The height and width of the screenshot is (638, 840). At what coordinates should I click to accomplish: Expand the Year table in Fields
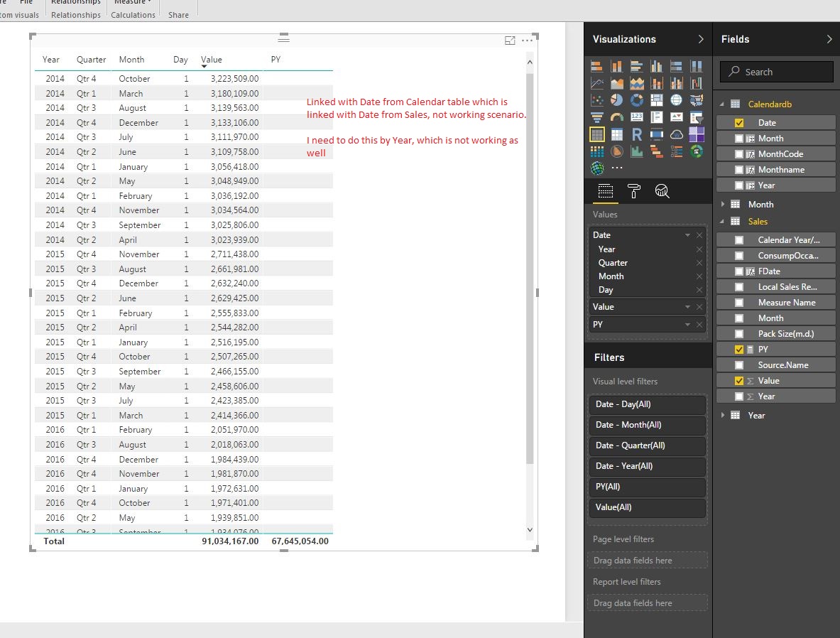coord(722,415)
